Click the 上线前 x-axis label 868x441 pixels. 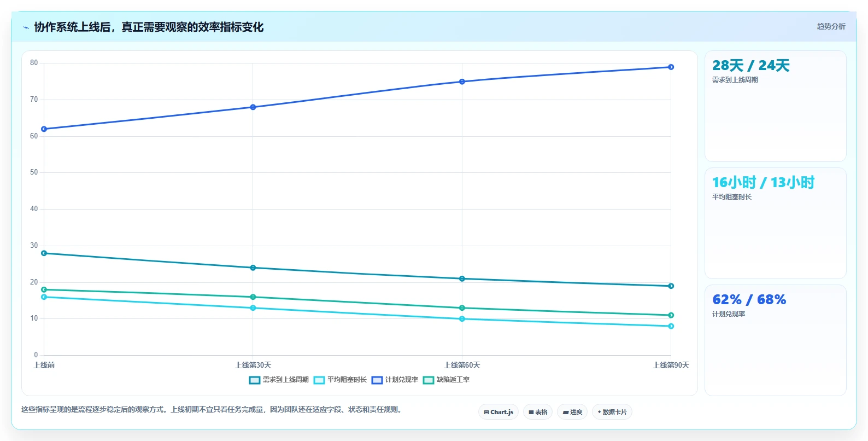44,365
